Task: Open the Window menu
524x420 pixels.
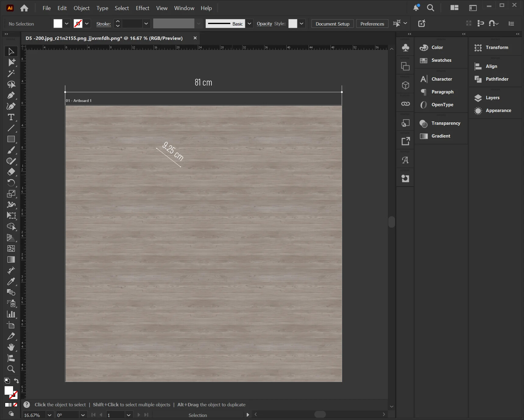Action: click(x=184, y=8)
